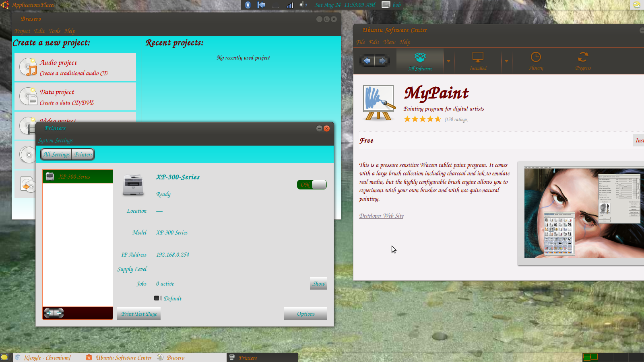Open Brasero Project menu

[22, 31]
